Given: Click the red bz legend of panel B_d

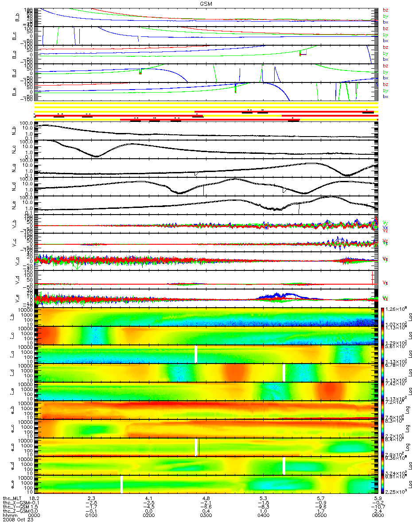Looking at the screenshot, I should click(x=386, y=66).
